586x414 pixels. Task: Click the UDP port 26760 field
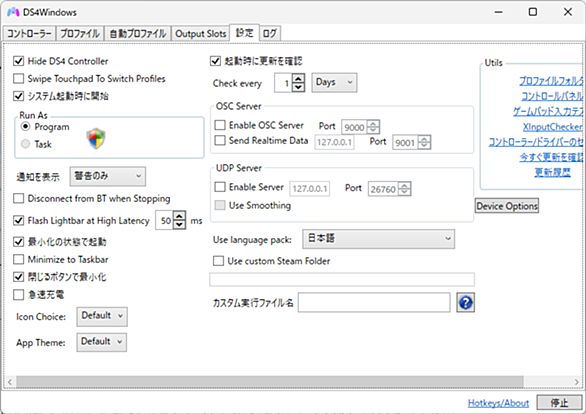[383, 189]
